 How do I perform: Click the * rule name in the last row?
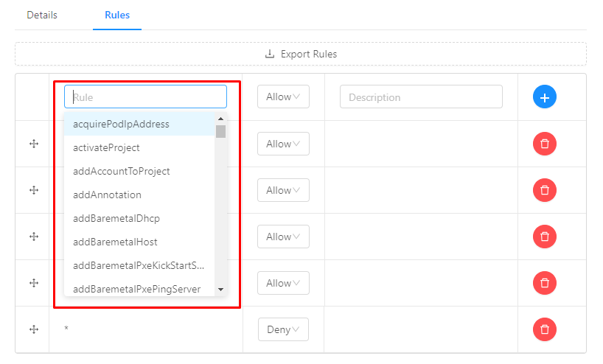point(66,328)
